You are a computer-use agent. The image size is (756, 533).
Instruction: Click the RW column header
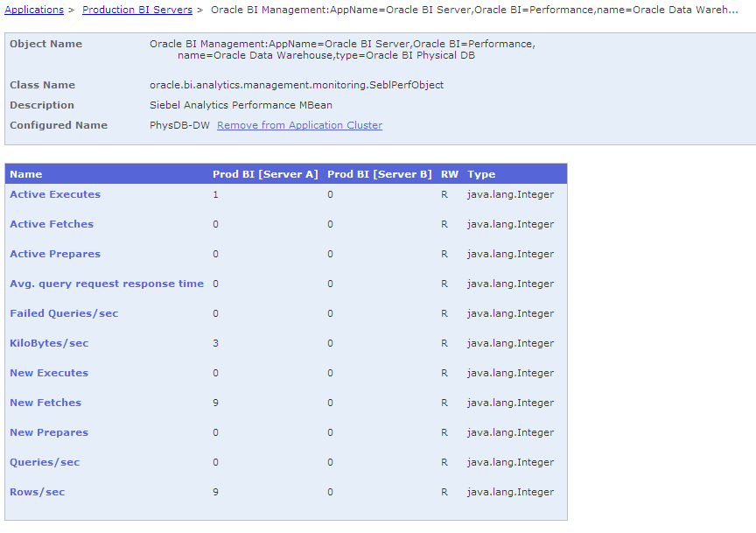(450, 174)
